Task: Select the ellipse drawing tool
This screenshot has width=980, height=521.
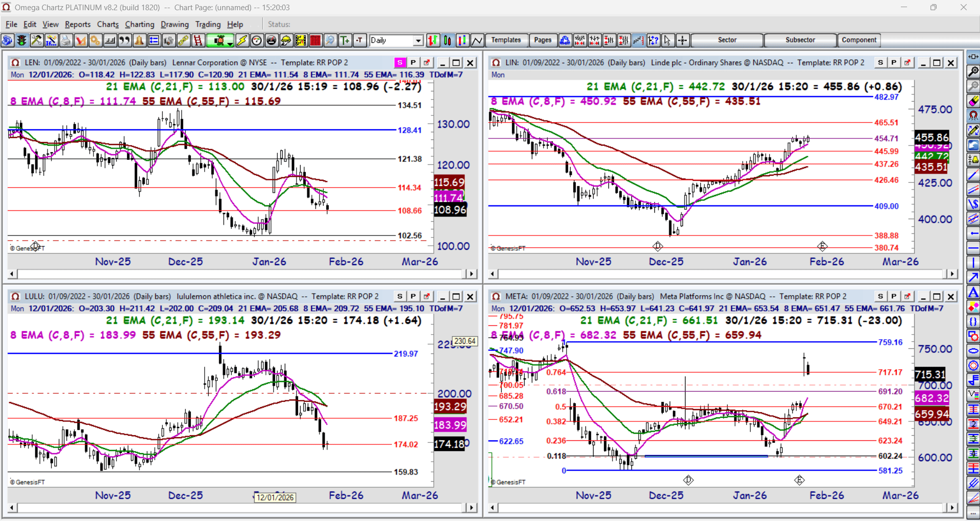Action: tap(973, 351)
